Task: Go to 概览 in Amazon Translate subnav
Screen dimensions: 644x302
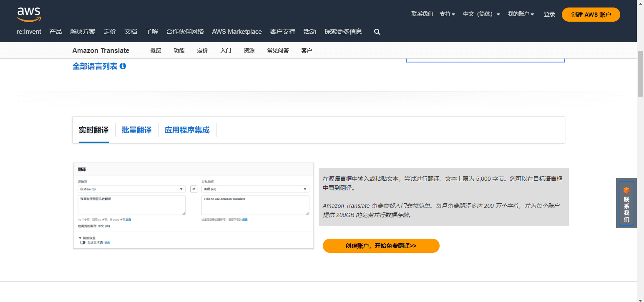Action: 156,50
